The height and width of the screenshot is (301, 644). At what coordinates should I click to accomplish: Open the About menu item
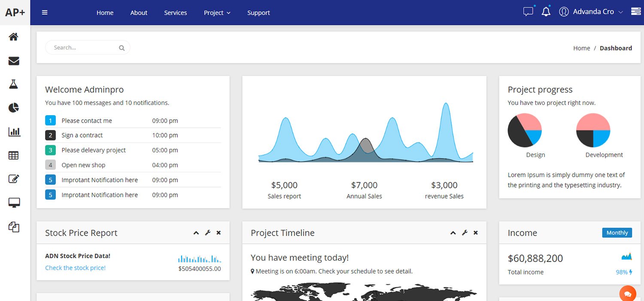[x=139, y=13]
